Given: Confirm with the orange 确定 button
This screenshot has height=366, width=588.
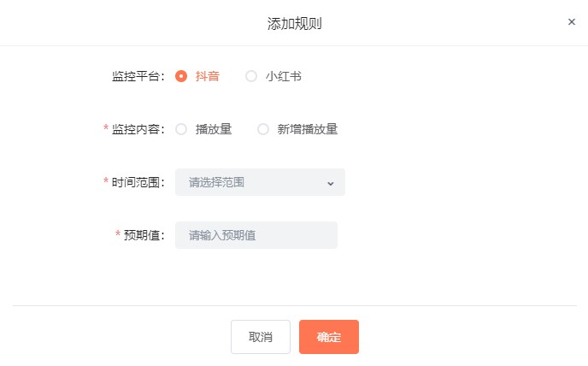Looking at the screenshot, I should tap(329, 337).
